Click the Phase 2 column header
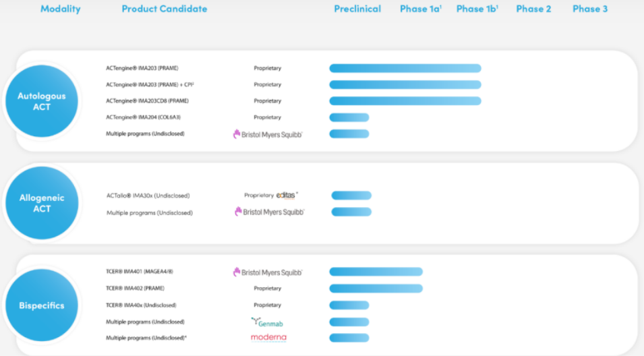 533,9
